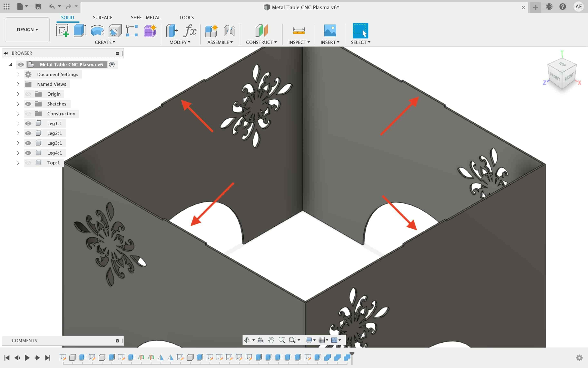This screenshot has height=368, width=588.
Task: Undo the last action
Action: coord(52,7)
